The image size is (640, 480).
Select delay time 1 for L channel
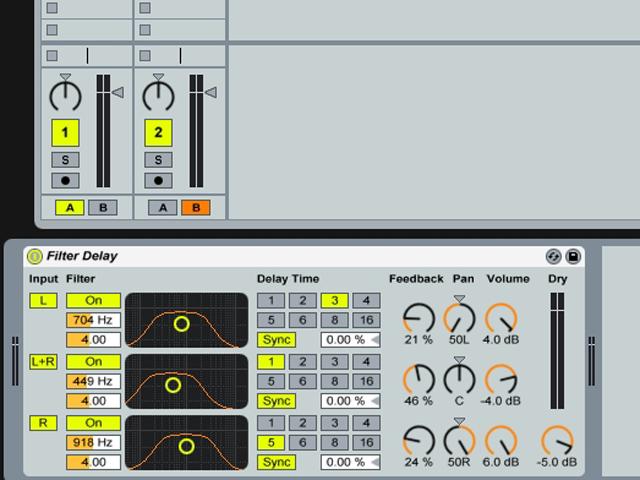click(271, 300)
